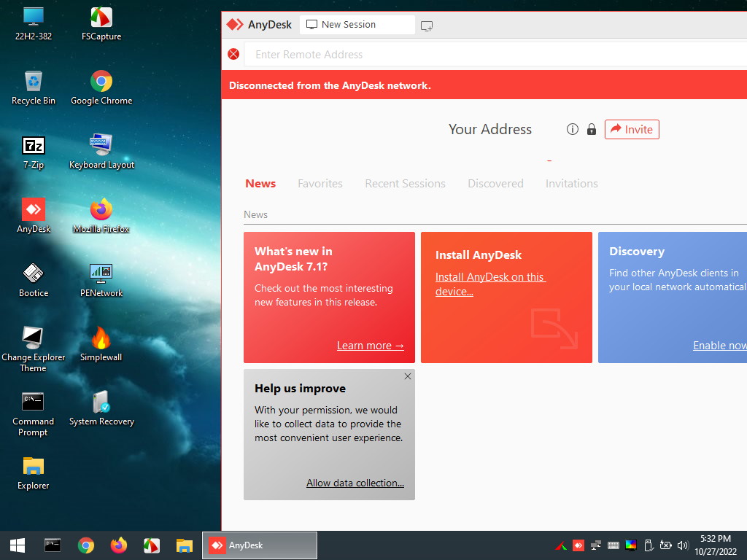Select the Explorer desktop icon
This screenshot has height=560, width=747.
(x=34, y=472)
